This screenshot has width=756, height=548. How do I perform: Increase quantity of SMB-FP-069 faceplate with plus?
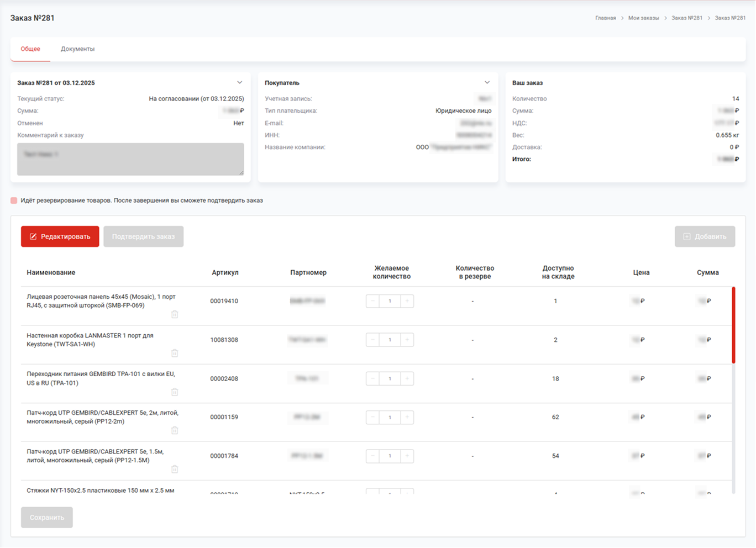407,301
